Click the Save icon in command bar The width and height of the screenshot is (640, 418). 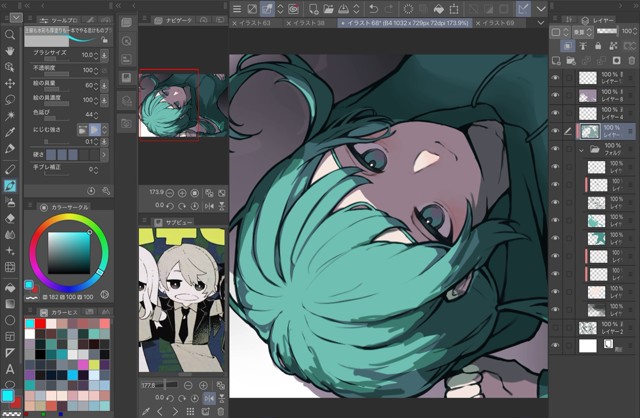click(x=344, y=9)
